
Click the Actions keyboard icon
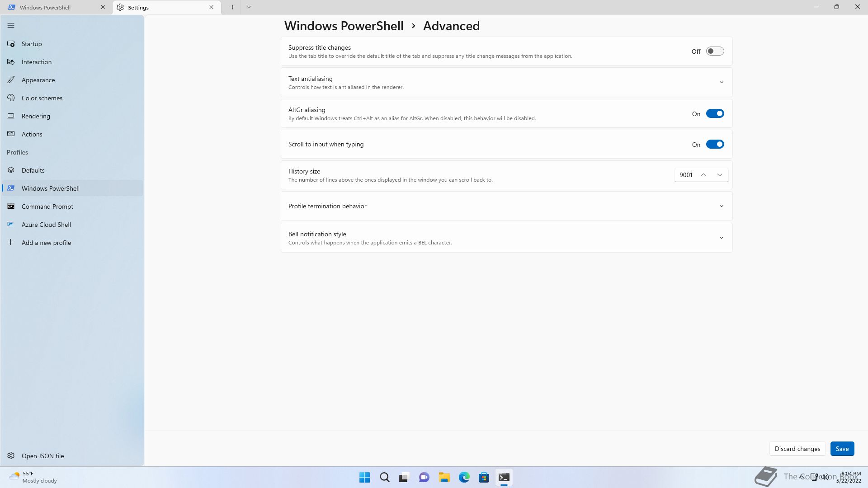coord(11,134)
